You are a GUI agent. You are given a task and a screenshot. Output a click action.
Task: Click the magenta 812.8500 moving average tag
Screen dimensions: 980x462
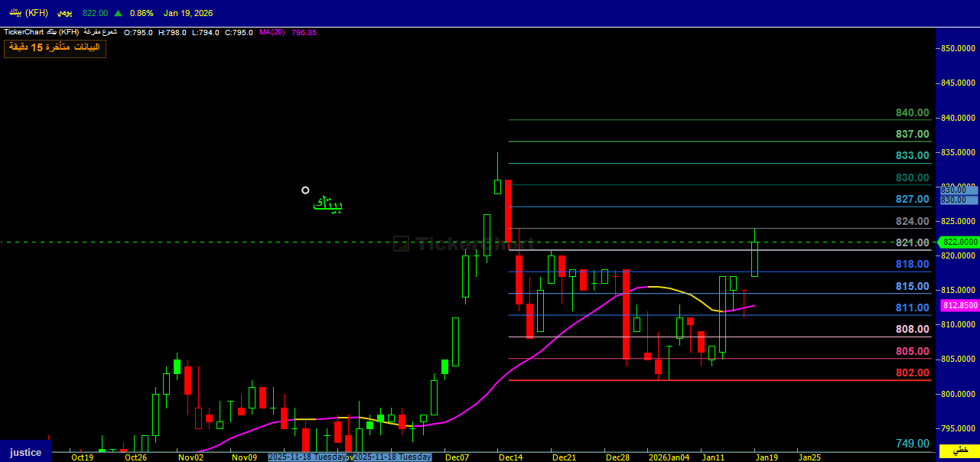pyautogui.click(x=959, y=305)
